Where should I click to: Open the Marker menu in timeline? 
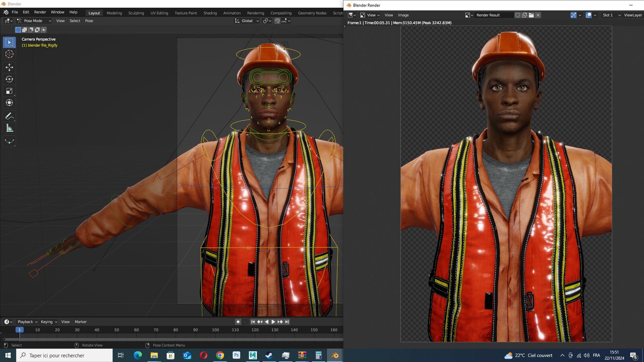pyautogui.click(x=80, y=322)
